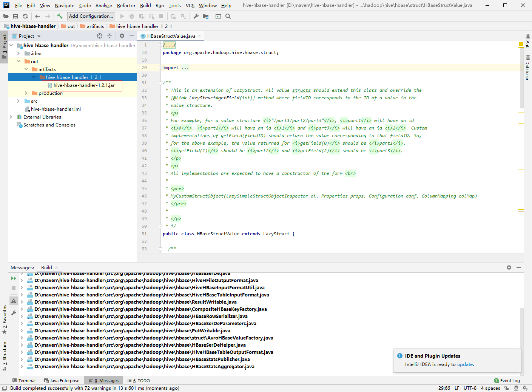The height and width of the screenshot is (392, 532).
Task: Open the Terminal tool window
Action: pyautogui.click(x=24, y=381)
